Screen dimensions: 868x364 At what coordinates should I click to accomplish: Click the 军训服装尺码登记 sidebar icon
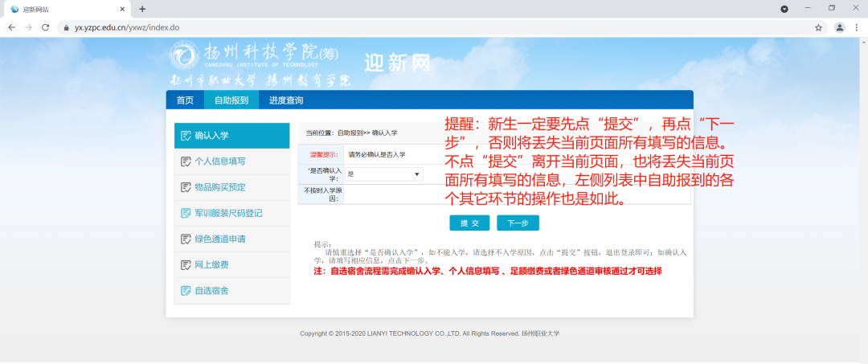(x=186, y=214)
